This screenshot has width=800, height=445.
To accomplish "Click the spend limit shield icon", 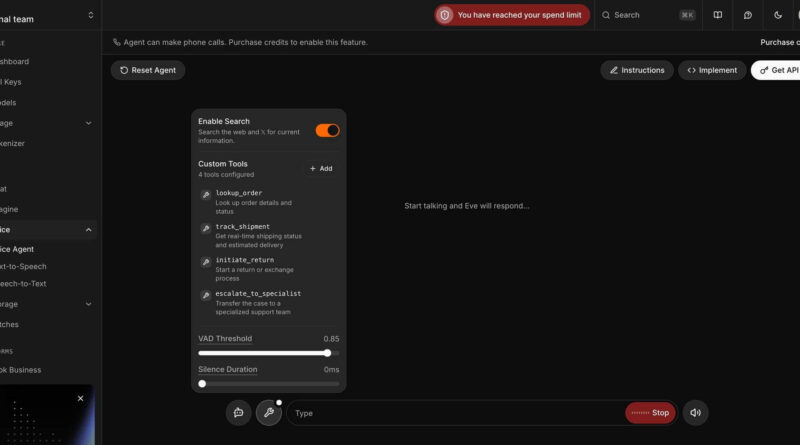I will click(x=445, y=15).
